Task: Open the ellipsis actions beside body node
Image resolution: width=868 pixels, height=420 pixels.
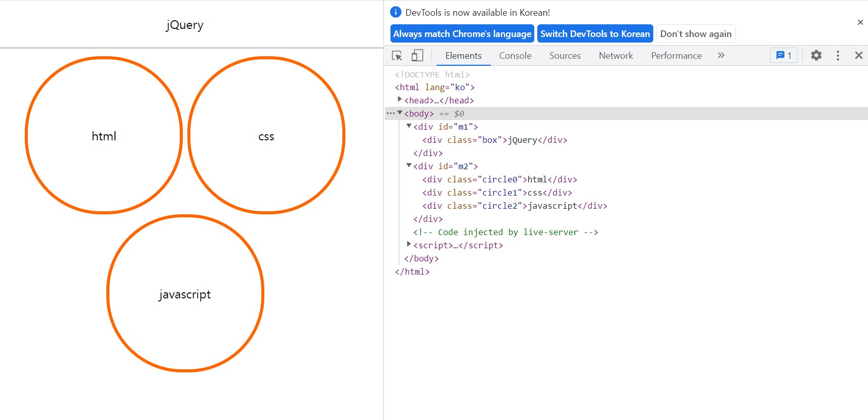Action: (x=390, y=113)
